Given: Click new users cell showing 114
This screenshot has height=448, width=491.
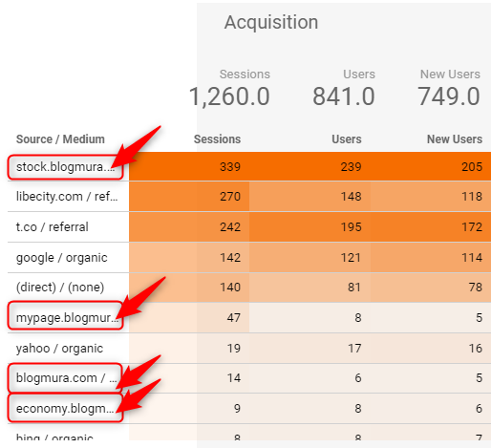Looking at the screenshot, I should (472, 258).
